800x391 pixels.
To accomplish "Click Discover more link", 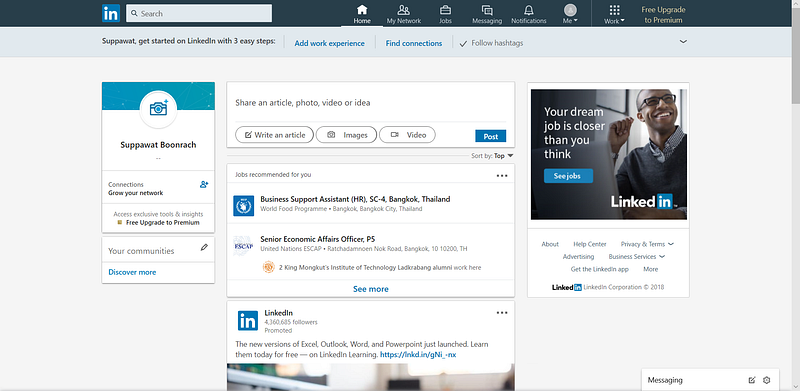I will (x=132, y=272).
